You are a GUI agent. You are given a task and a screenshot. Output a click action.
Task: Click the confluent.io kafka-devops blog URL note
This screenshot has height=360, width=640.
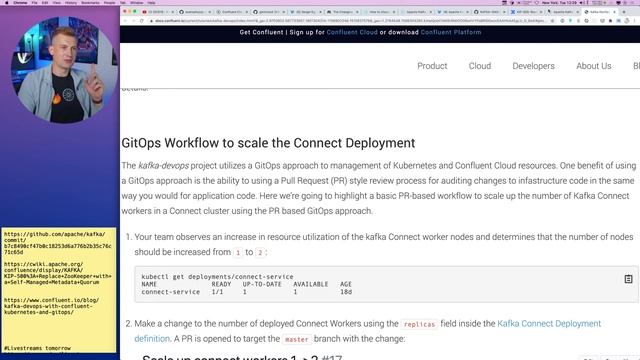tap(51, 306)
